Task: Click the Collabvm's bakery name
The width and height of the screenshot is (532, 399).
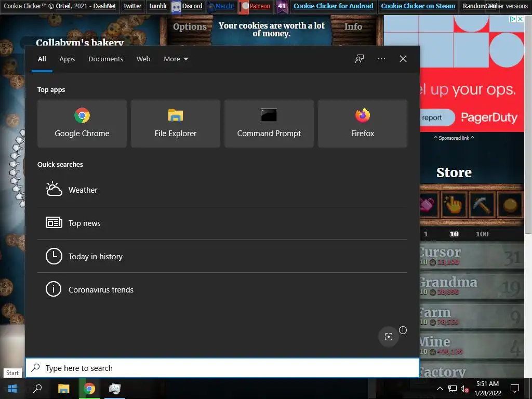Action: coord(79,42)
